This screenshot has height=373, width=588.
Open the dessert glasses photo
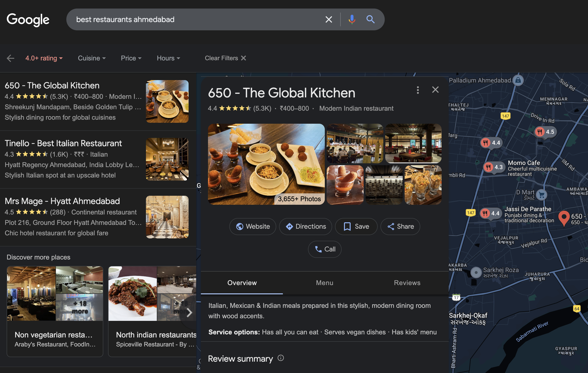(x=423, y=185)
